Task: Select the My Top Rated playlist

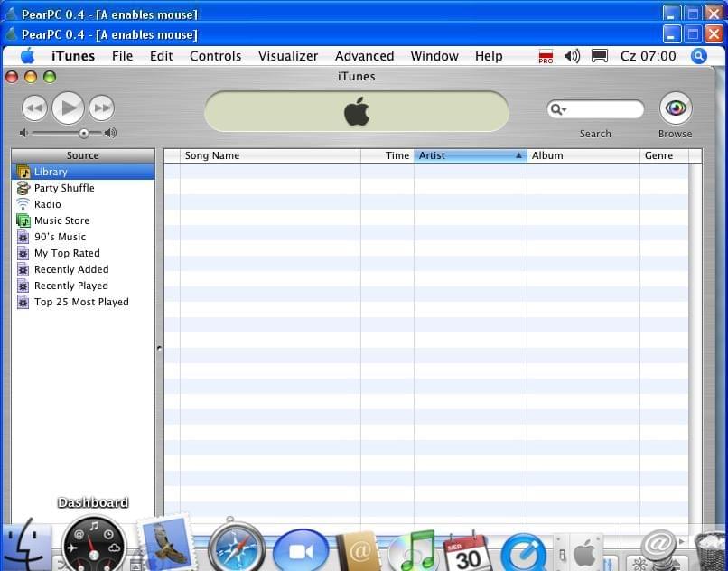Action: coord(83,253)
